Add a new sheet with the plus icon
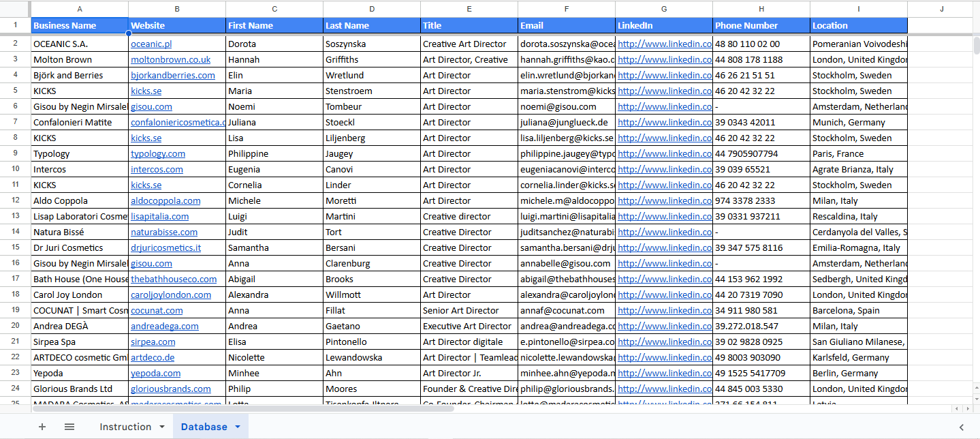 coord(42,427)
